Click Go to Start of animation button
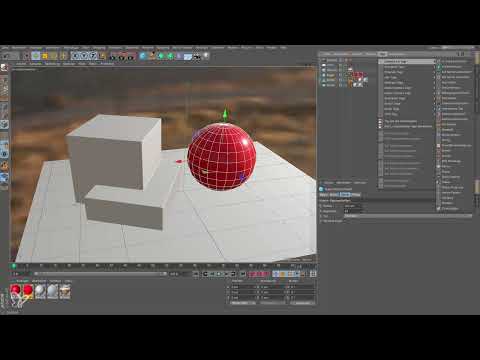Image resolution: width=480 pixels, height=360 pixels. 196,274
